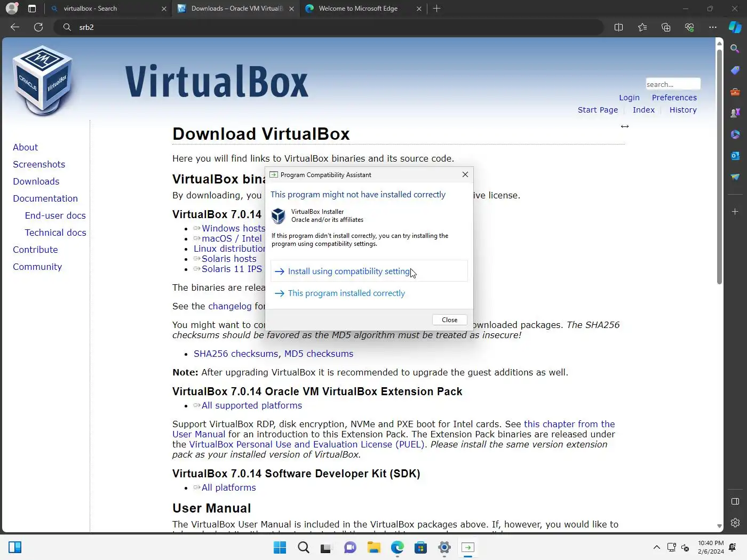The height and width of the screenshot is (560, 747).
Task: Open the Solaris hosts download link
Action: pyautogui.click(x=229, y=259)
